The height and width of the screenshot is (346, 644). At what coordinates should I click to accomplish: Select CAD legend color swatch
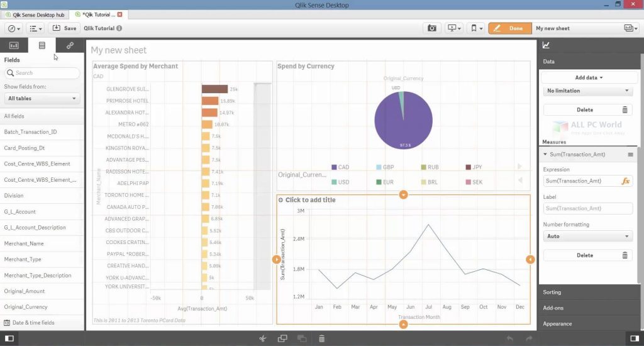pos(334,167)
